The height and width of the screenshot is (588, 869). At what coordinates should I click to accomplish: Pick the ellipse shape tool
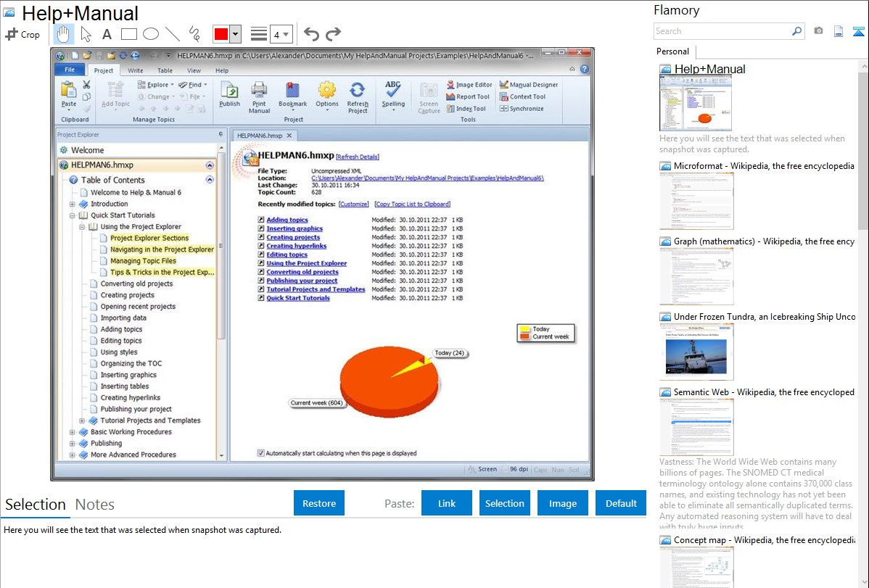[150, 34]
